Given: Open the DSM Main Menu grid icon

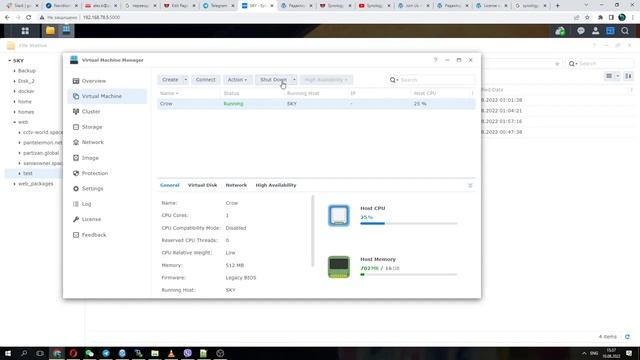Looking at the screenshot, I should pos(25,31).
